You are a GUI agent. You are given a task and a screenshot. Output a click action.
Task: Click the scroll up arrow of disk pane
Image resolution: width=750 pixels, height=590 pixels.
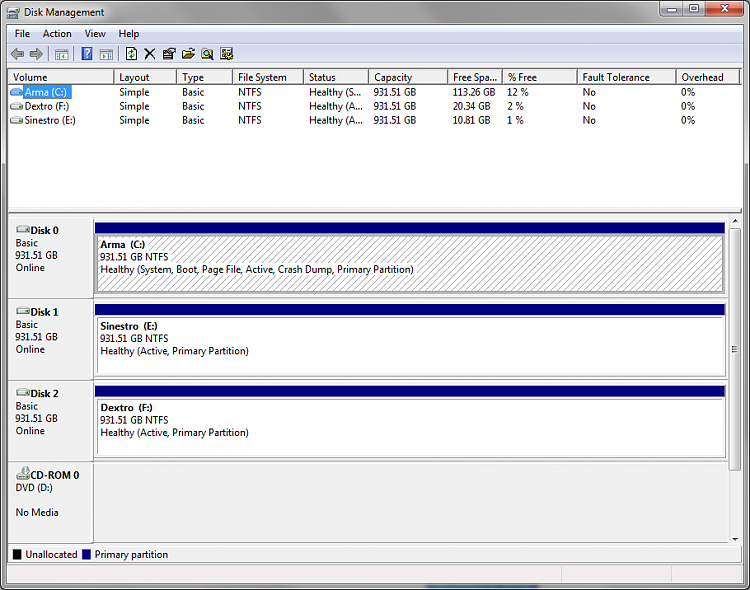pos(735,221)
